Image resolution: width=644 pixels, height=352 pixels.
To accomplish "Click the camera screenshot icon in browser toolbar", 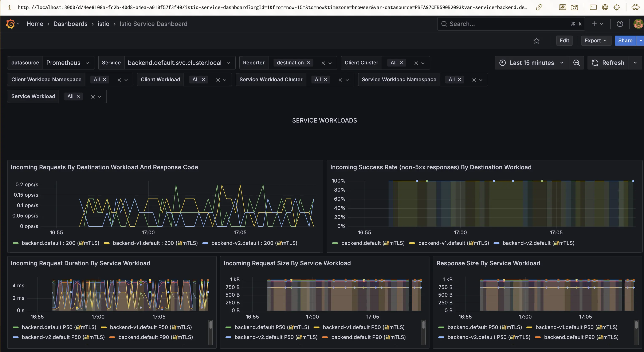I will pyautogui.click(x=574, y=7).
